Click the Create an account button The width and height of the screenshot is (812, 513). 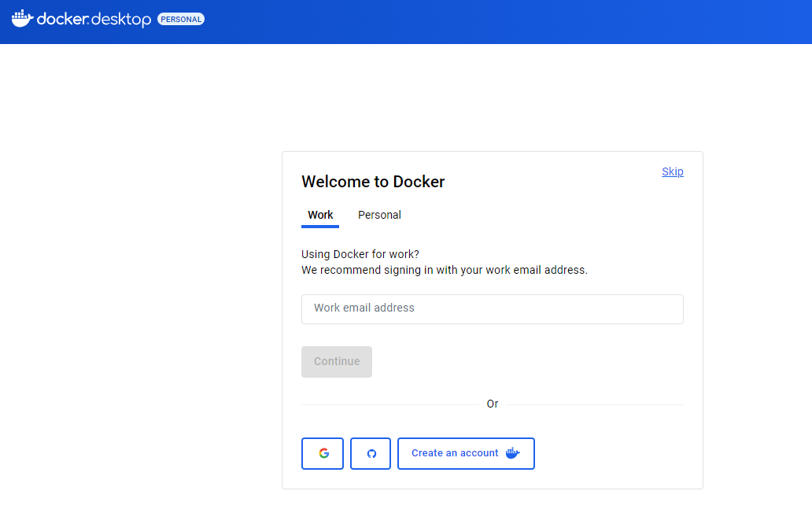[x=466, y=453]
